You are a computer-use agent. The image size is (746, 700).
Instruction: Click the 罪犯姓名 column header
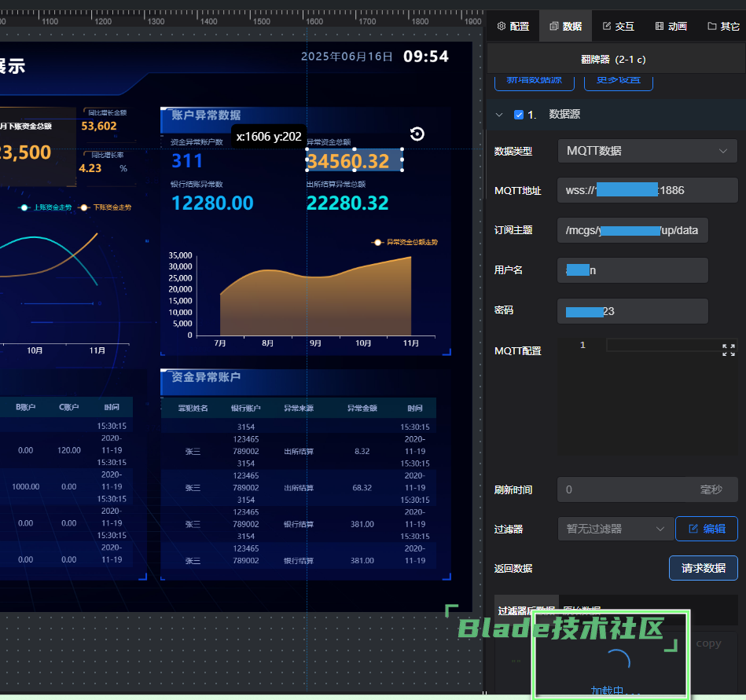pyautogui.click(x=193, y=408)
